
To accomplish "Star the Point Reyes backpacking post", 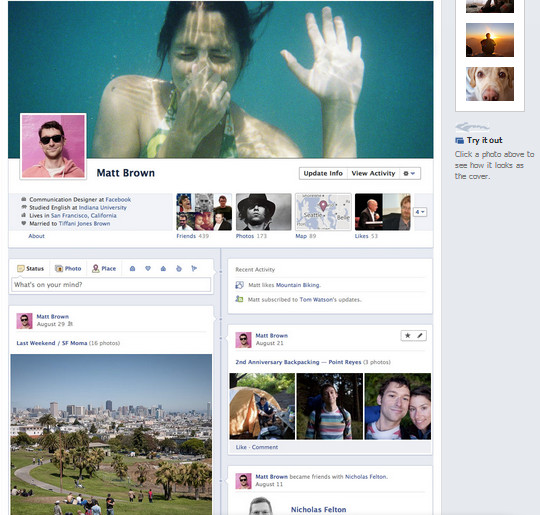I will point(408,336).
